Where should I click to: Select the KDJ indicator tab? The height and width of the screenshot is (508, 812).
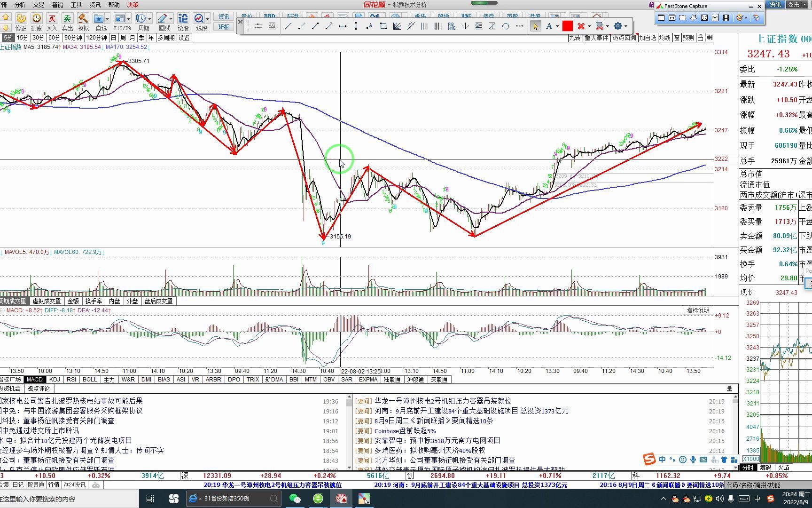(x=55, y=380)
